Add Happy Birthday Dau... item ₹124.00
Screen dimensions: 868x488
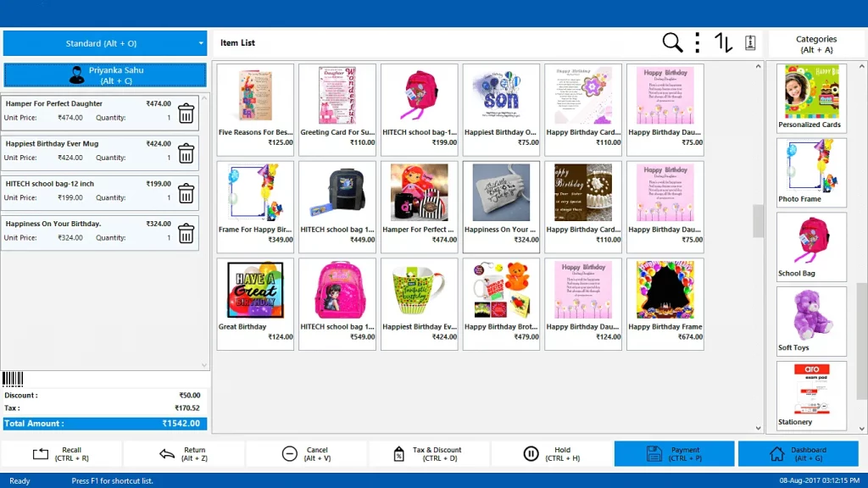pyautogui.click(x=583, y=304)
